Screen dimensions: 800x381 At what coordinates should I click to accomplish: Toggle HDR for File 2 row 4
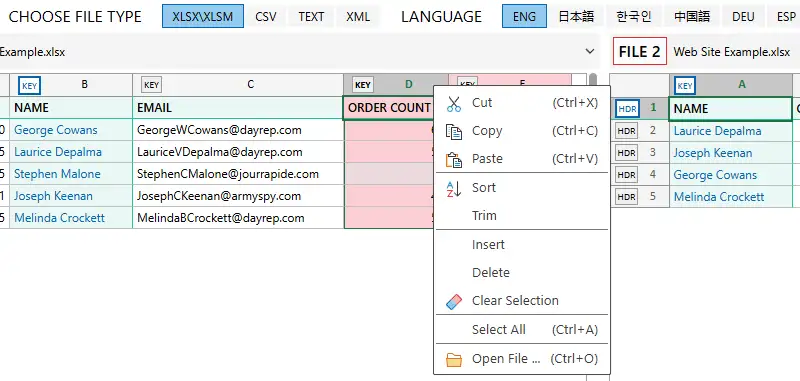pos(627,174)
